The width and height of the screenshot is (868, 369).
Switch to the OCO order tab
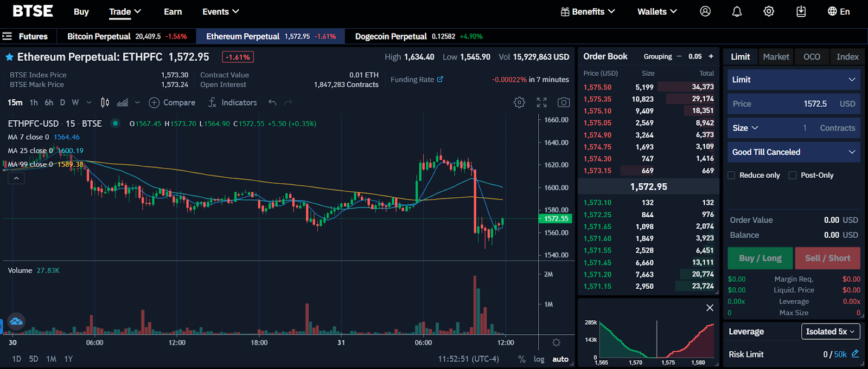[x=812, y=56]
